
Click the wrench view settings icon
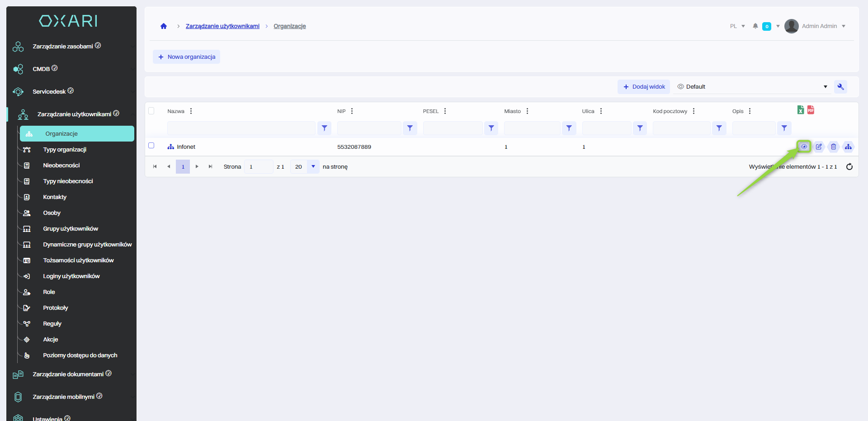click(840, 87)
